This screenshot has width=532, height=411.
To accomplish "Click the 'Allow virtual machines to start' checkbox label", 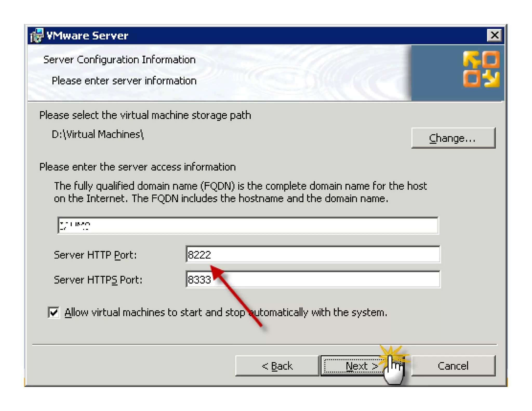I will tap(226, 312).
